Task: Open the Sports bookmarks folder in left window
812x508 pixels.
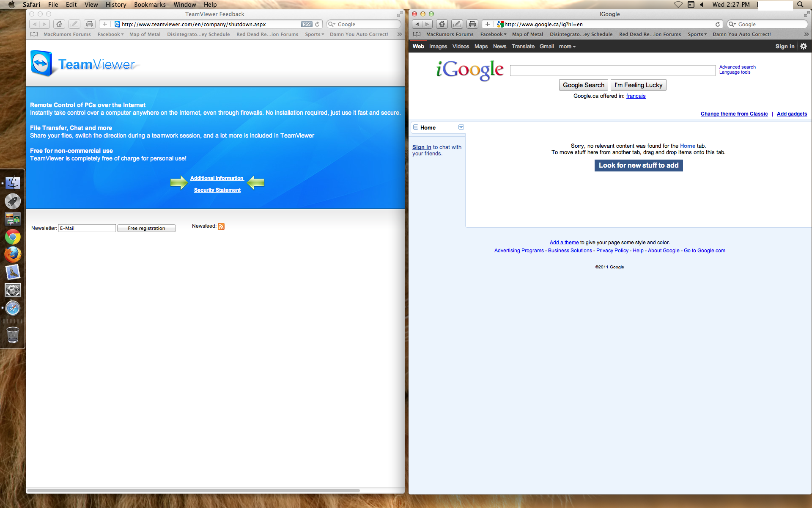Action: coord(314,34)
